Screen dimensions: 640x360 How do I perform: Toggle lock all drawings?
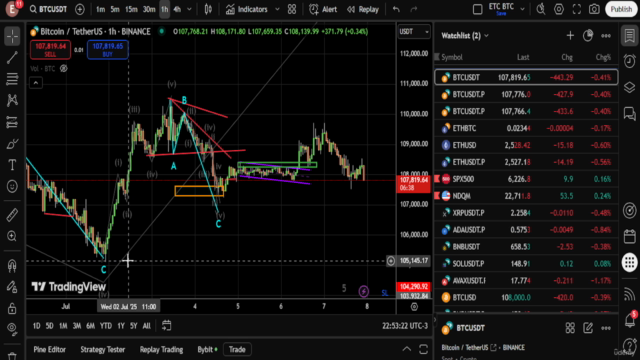pos(12,308)
